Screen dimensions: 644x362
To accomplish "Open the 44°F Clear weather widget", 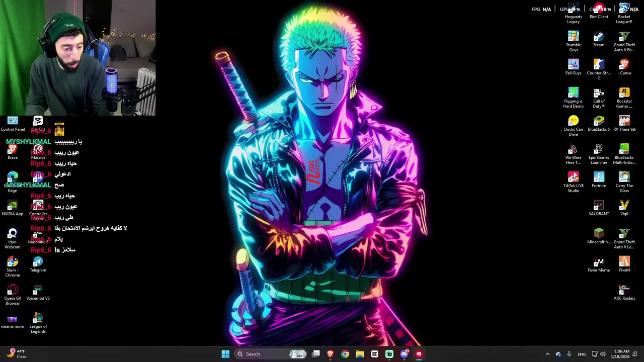I will pyautogui.click(x=17, y=354).
